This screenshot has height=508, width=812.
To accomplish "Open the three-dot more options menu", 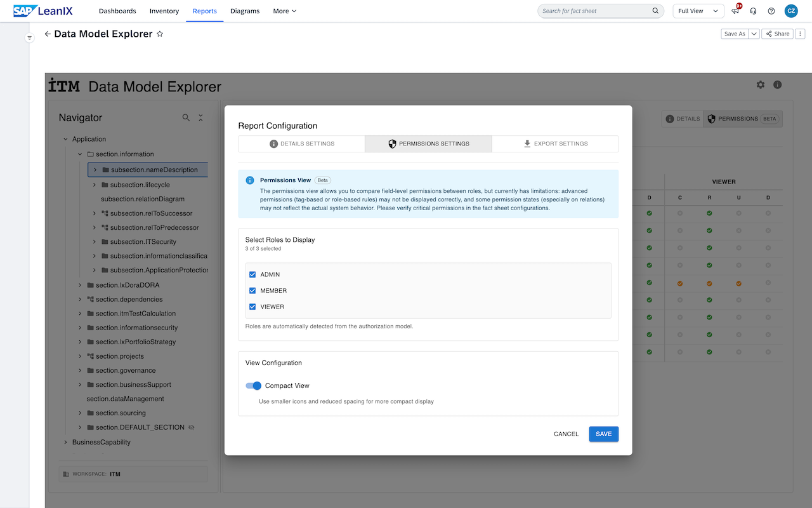I will pyautogui.click(x=801, y=34).
